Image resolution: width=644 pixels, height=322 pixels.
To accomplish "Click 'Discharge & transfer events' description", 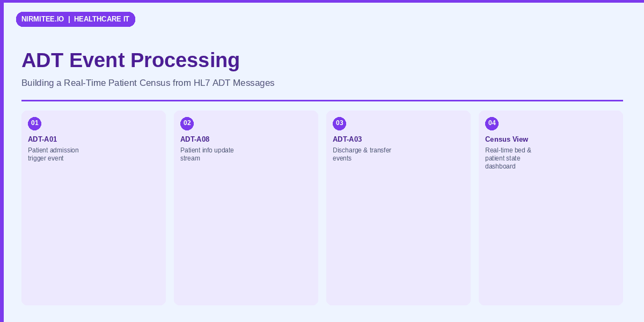I will pos(362,154).
